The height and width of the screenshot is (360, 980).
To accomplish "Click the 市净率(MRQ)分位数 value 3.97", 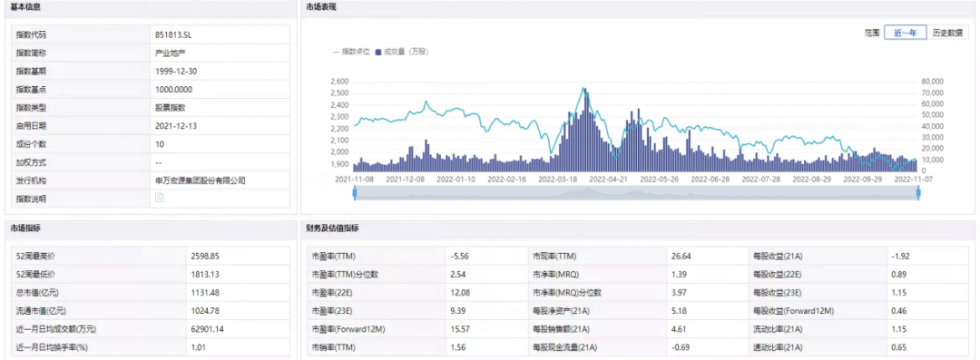I will coord(679,293).
